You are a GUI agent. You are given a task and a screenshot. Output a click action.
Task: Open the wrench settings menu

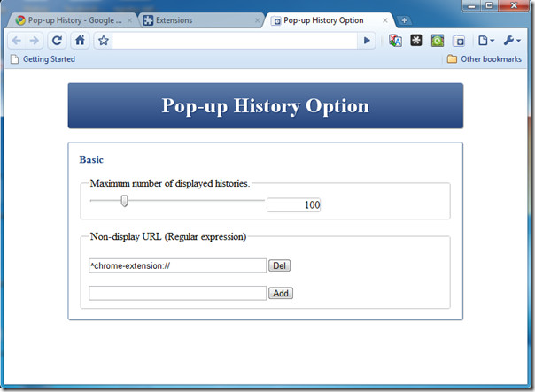point(512,41)
